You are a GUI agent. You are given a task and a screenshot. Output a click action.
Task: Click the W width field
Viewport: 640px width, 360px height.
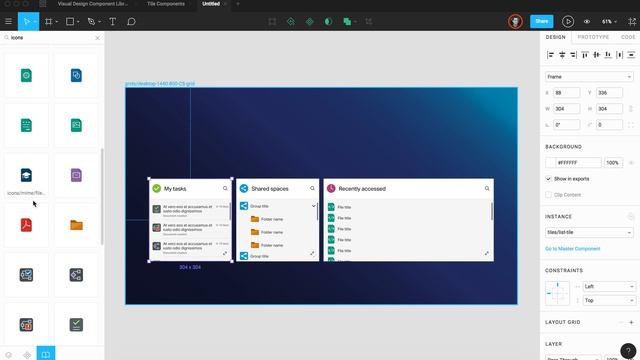[567, 109]
